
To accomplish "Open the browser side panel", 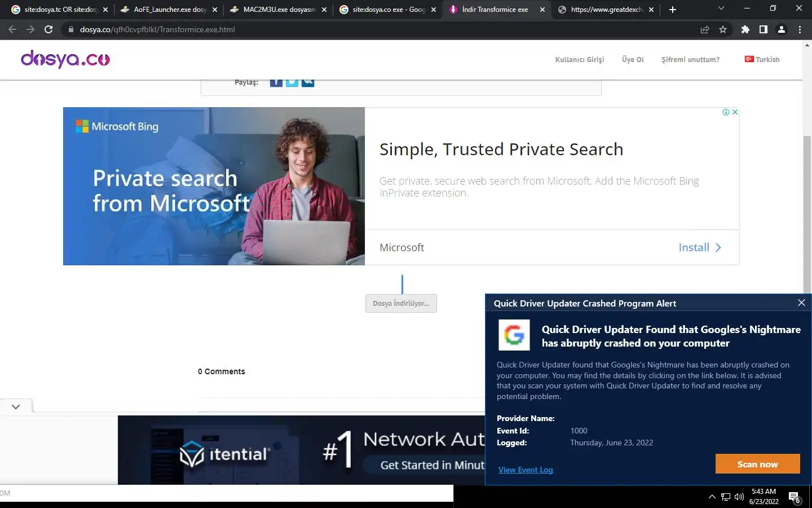I will click(764, 29).
